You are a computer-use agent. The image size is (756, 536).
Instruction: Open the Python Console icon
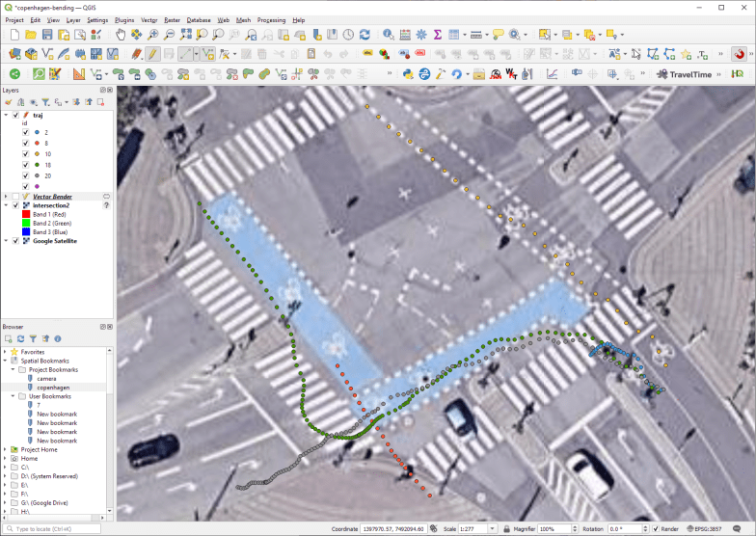[408, 73]
